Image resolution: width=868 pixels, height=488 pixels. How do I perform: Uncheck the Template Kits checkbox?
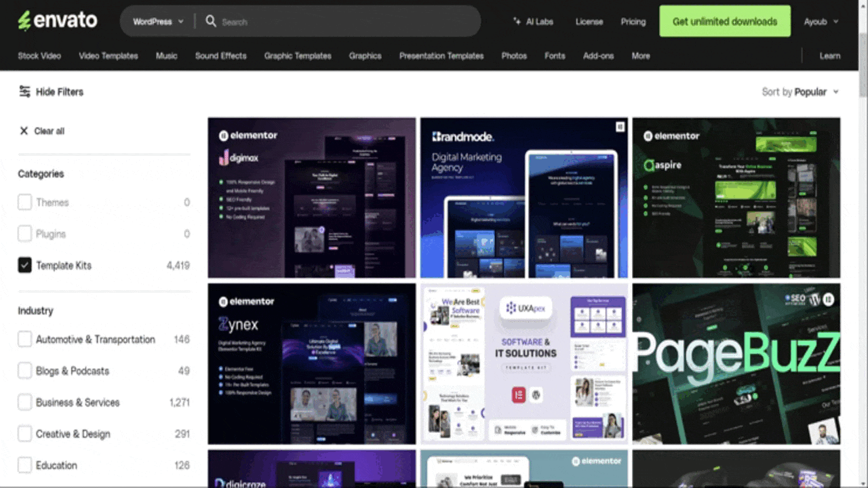point(25,266)
